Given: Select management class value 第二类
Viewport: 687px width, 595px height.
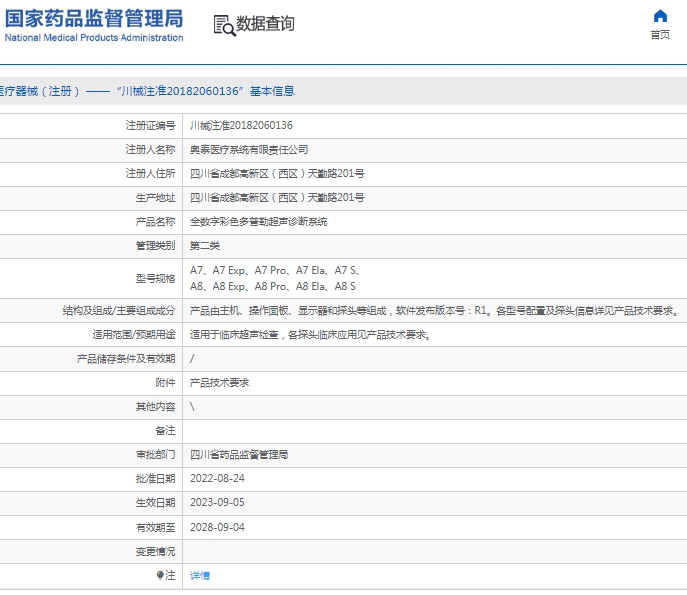Looking at the screenshot, I should coord(205,246).
